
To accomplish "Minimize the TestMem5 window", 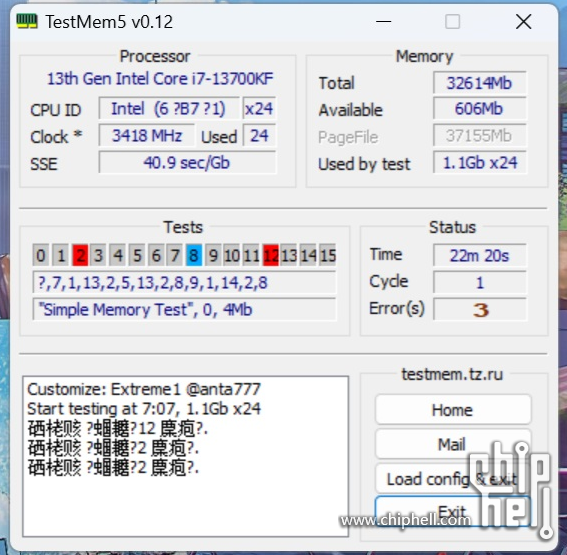I will tap(383, 22).
